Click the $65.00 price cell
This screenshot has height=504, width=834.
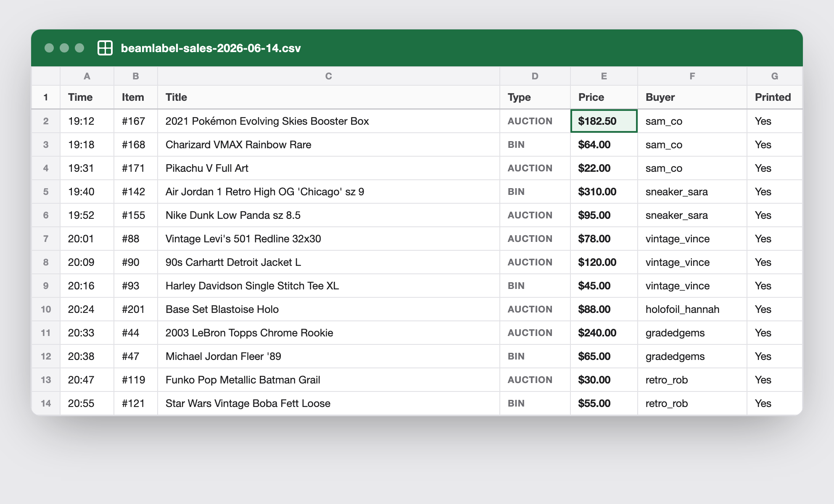pyautogui.click(x=604, y=356)
